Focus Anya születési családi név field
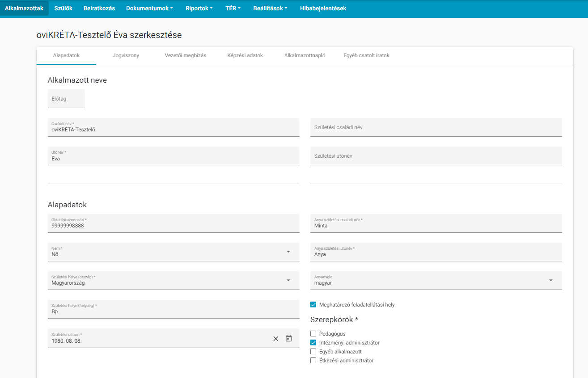The image size is (588, 378). pyautogui.click(x=436, y=223)
